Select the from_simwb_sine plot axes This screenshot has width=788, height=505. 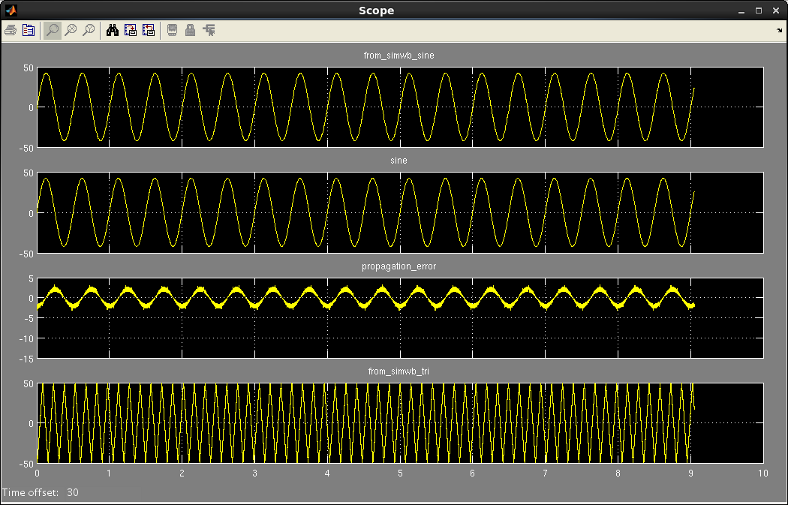coord(400,107)
